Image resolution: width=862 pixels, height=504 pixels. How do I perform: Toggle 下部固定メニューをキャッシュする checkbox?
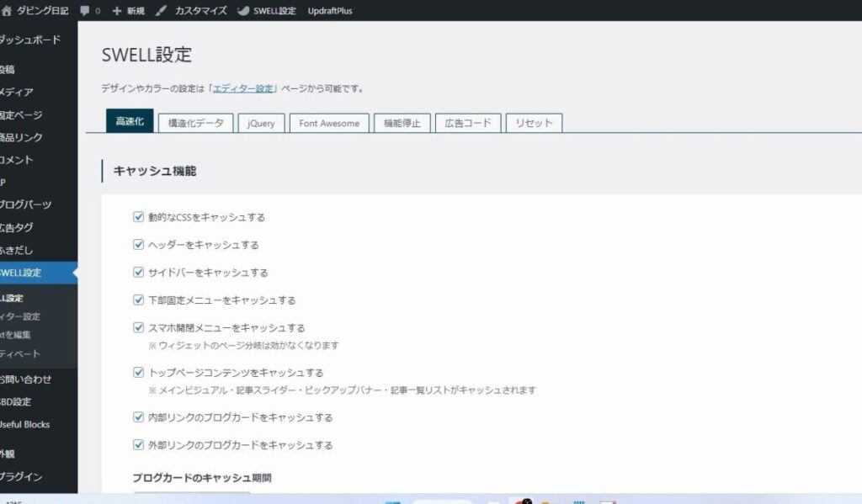[x=139, y=300]
